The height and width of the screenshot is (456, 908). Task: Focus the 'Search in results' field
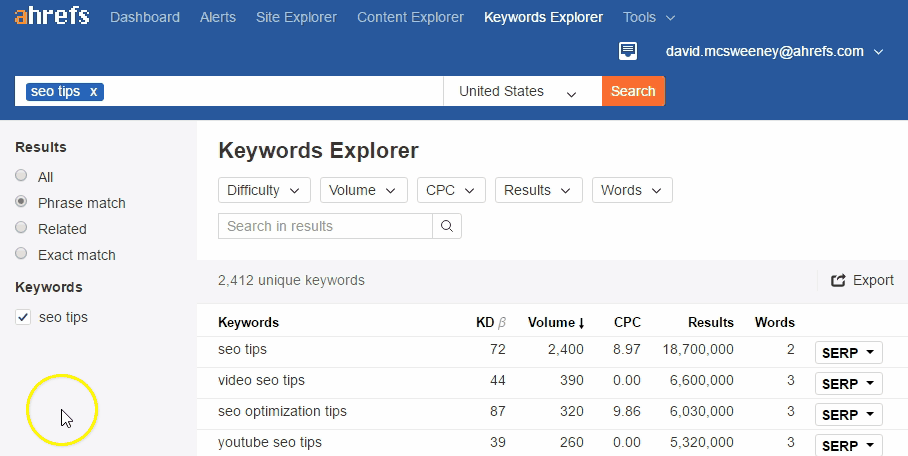point(325,226)
